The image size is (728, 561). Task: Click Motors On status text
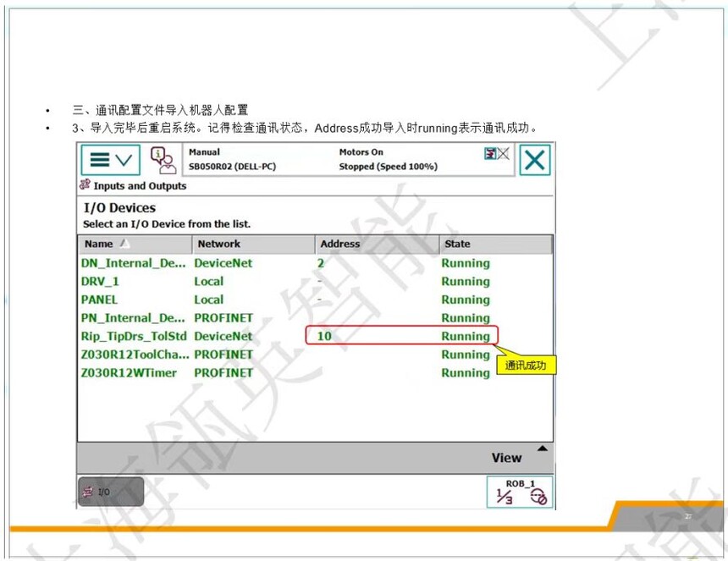click(x=361, y=152)
